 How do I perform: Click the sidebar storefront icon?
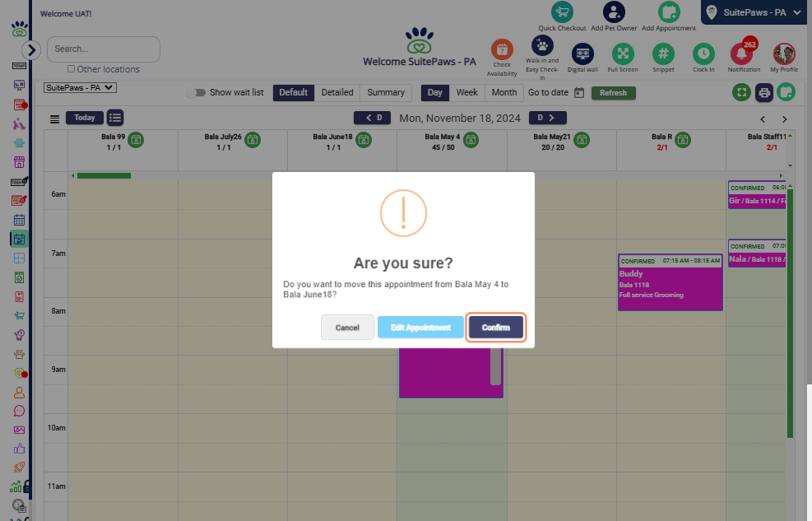click(19, 162)
